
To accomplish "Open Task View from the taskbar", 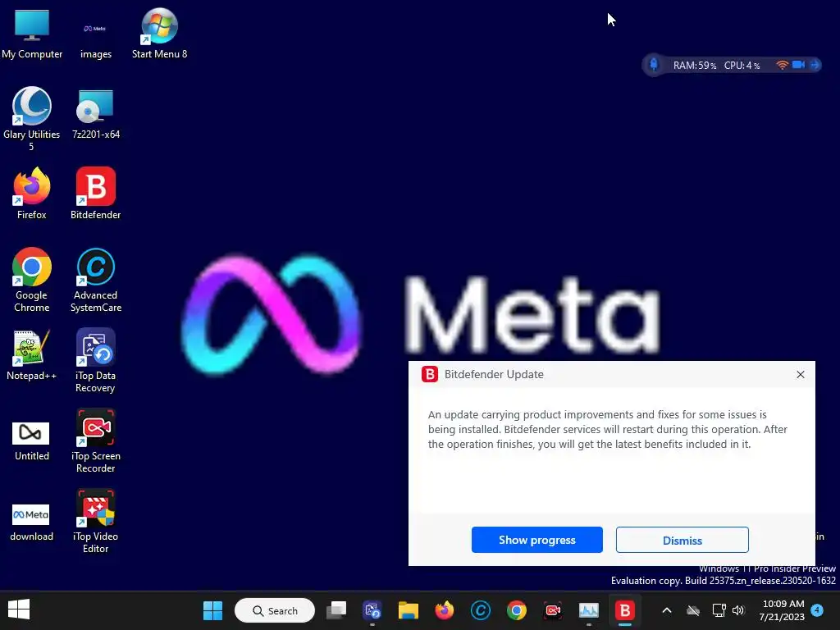I will [336, 610].
